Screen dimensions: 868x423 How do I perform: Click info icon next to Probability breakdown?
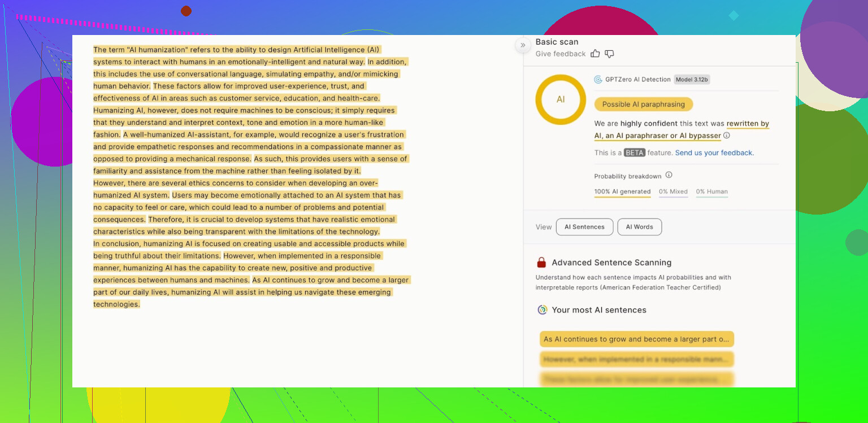coord(669,175)
